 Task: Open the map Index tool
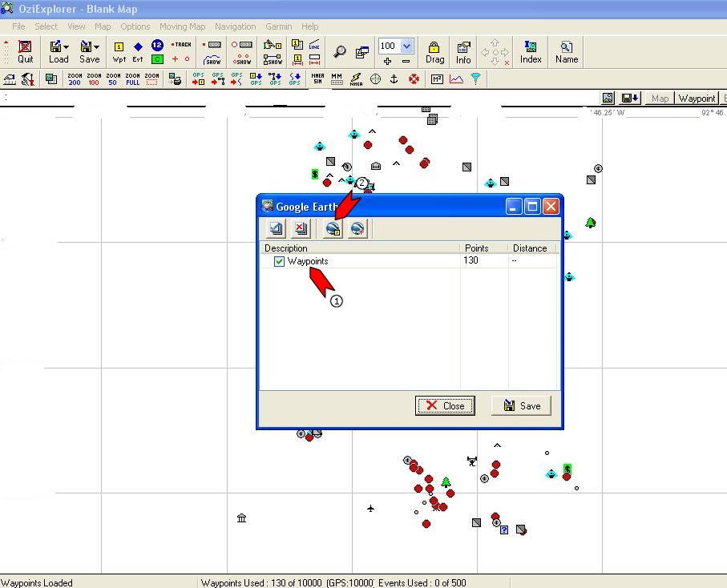click(531, 52)
